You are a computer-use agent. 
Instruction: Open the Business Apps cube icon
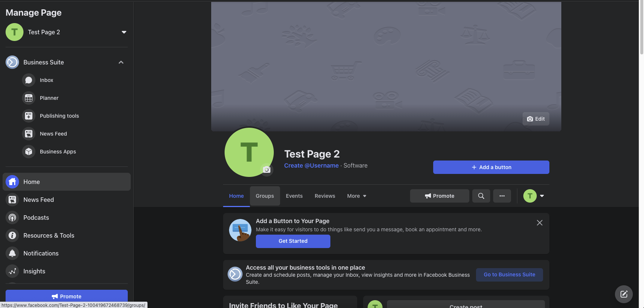pos(29,152)
